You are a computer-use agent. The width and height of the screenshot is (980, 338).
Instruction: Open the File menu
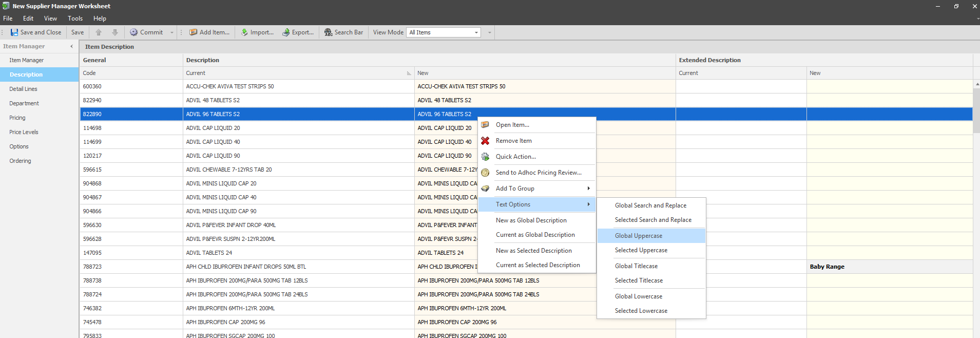pyautogui.click(x=8, y=18)
